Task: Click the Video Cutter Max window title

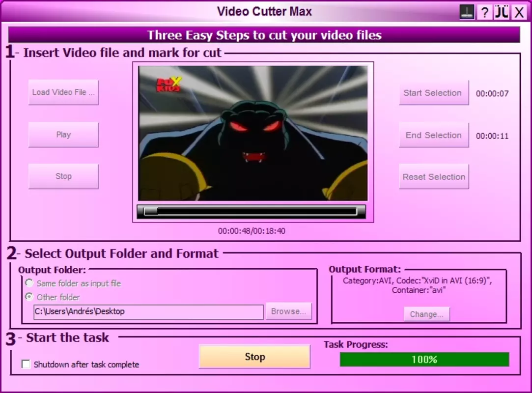Action: (x=264, y=11)
